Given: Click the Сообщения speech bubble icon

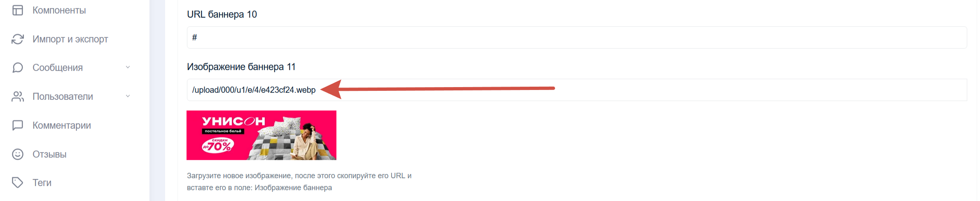Looking at the screenshot, I should tap(18, 68).
